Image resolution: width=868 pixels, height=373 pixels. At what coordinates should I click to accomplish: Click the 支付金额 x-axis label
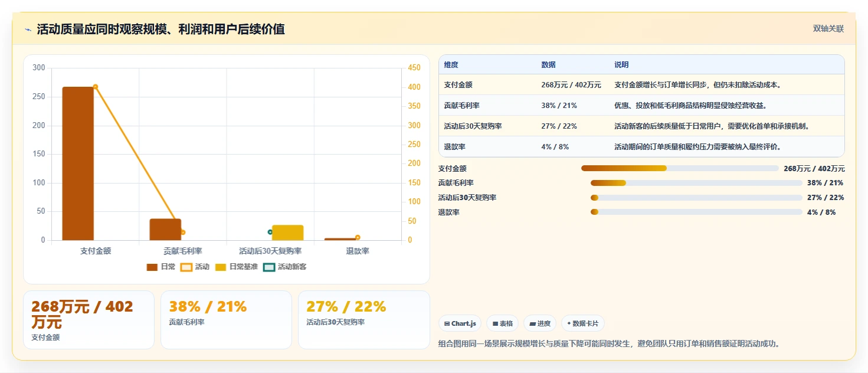click(96, 251)
